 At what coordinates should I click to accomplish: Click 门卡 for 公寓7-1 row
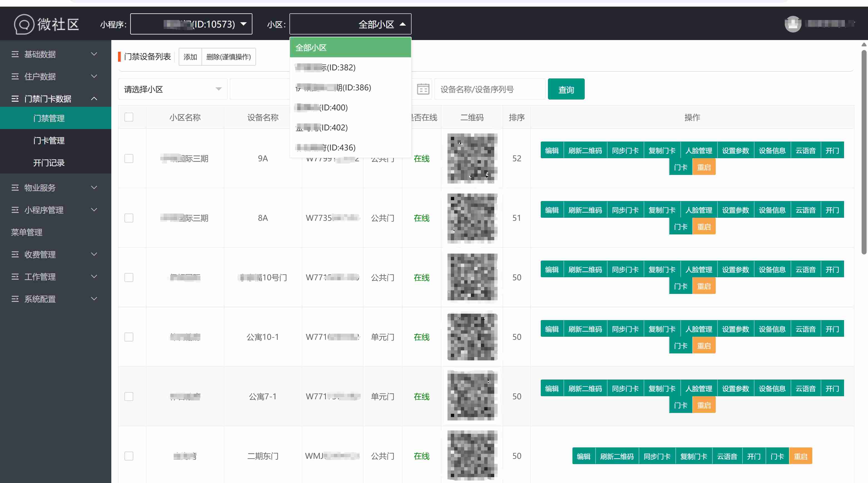pos(681,405)
